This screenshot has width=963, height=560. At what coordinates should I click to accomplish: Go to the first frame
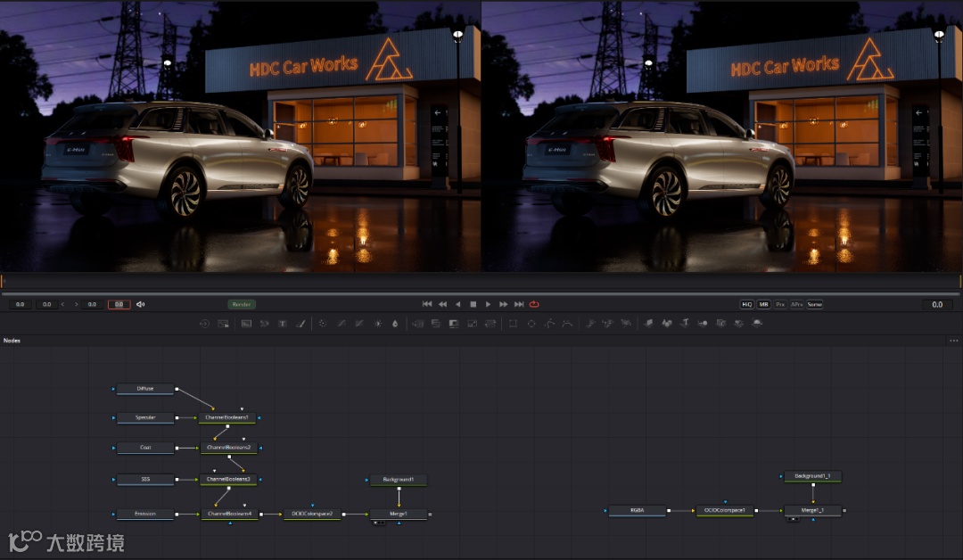(x=427, y=304)
